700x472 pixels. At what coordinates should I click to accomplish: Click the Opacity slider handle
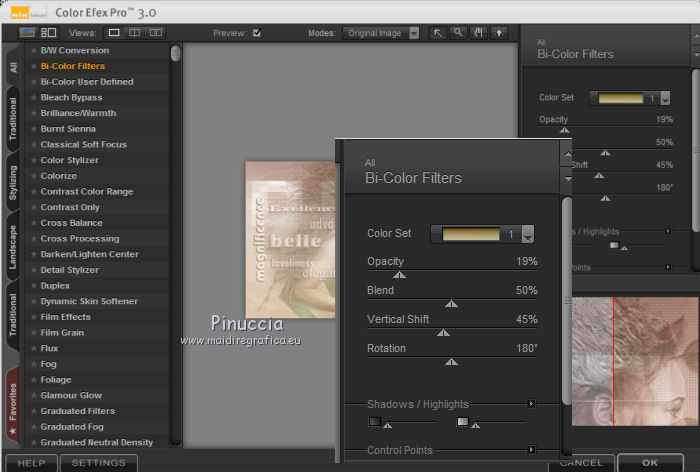(x=399, y=274)
